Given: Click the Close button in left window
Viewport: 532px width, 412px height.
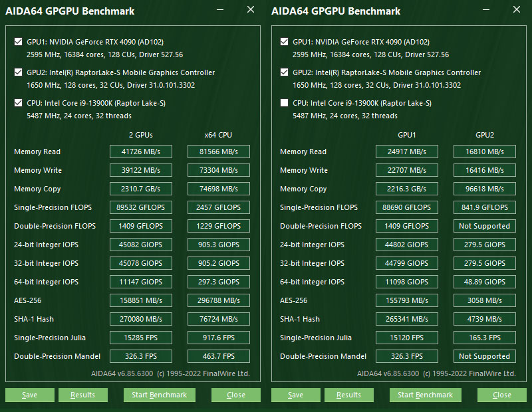Looking at the screenshot, I should (236, 395).
